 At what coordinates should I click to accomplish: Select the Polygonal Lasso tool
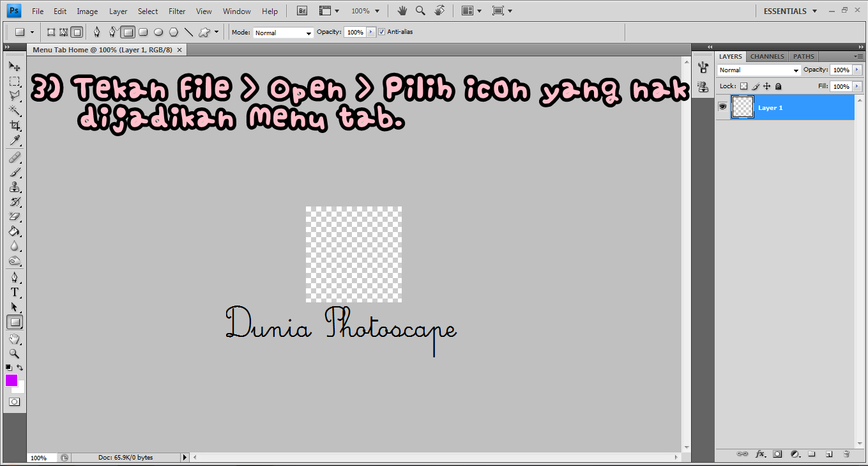tap(14, 96)
